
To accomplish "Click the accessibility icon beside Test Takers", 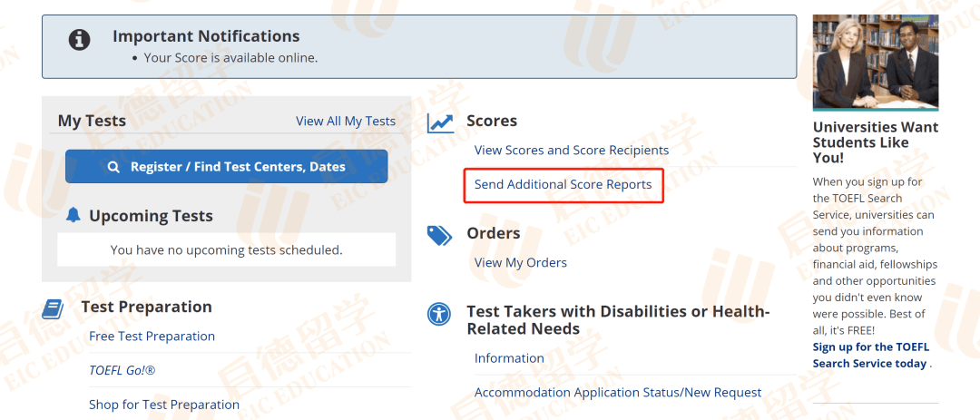I will (440, 315).
